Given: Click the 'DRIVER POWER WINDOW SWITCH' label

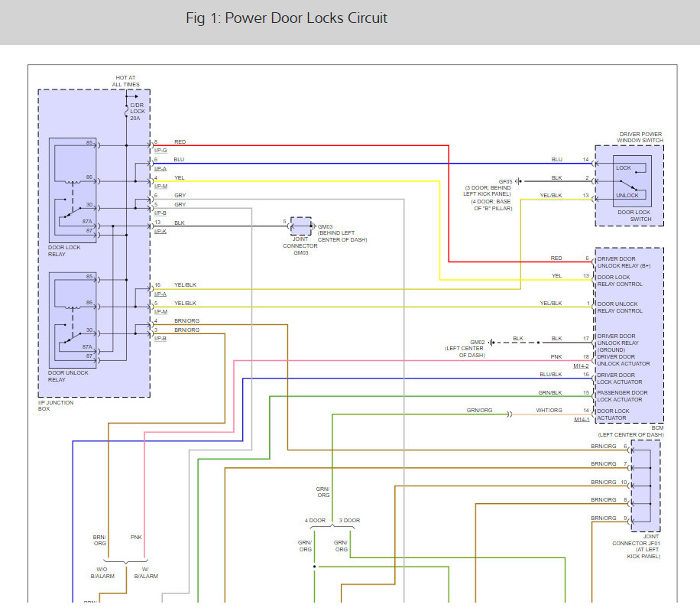Looking at the screenshot, I should 640,137.
